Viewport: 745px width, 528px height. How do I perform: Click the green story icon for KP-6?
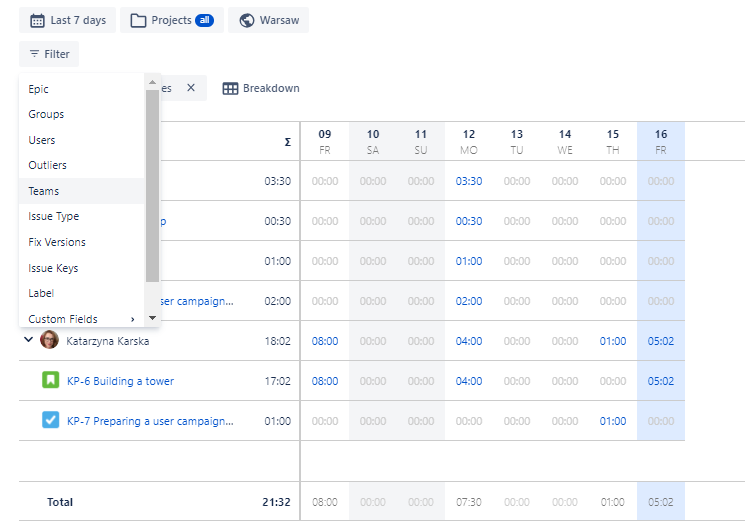pyautogui.click(x=51, y=381)
